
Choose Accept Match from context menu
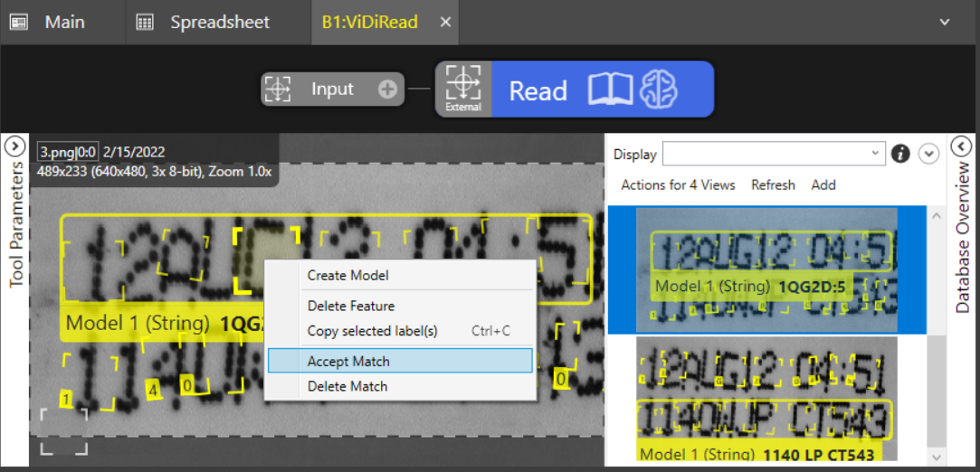(400, 361)
